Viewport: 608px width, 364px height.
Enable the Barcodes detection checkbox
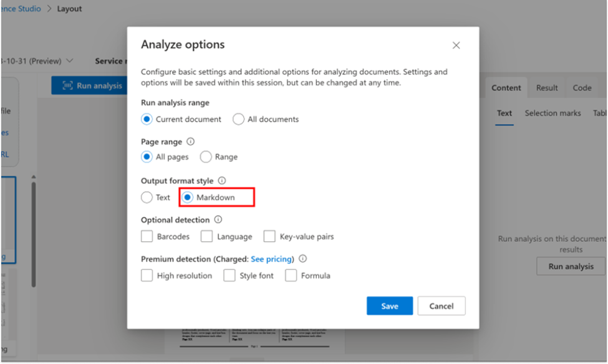tap(147, 237)
